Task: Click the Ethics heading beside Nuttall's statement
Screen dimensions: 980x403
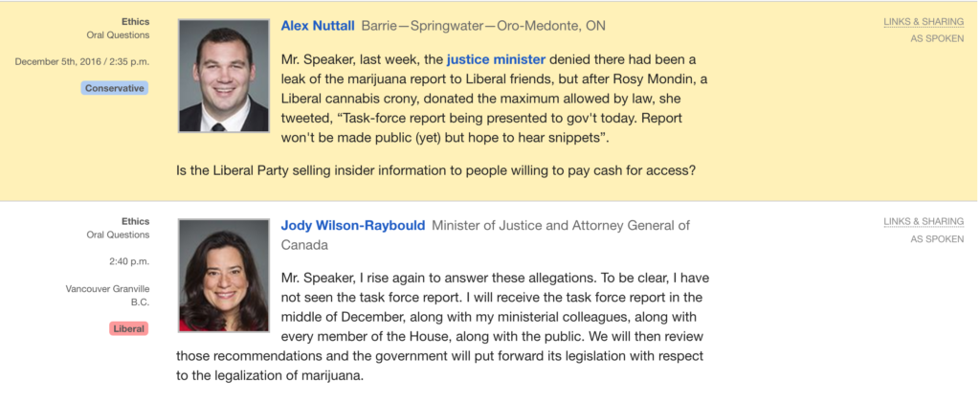Action: pyautogui.click(x=136, y=22)
